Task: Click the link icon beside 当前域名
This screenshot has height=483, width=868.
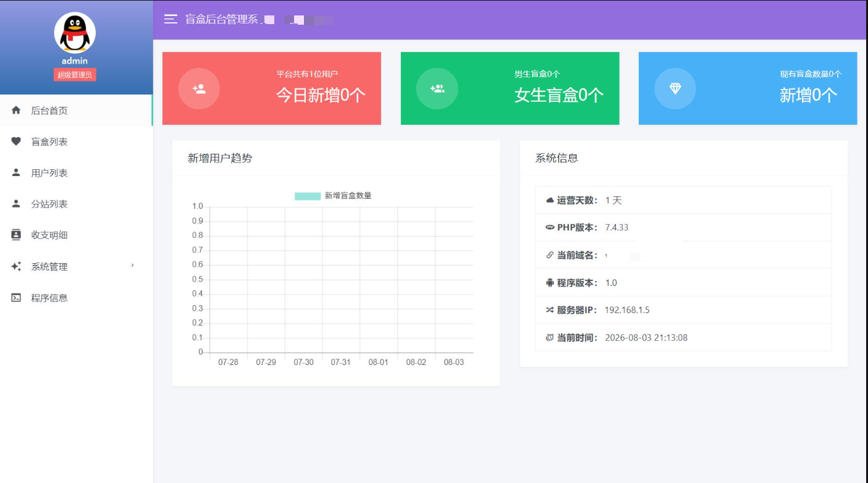Action: tap(550, 255)
